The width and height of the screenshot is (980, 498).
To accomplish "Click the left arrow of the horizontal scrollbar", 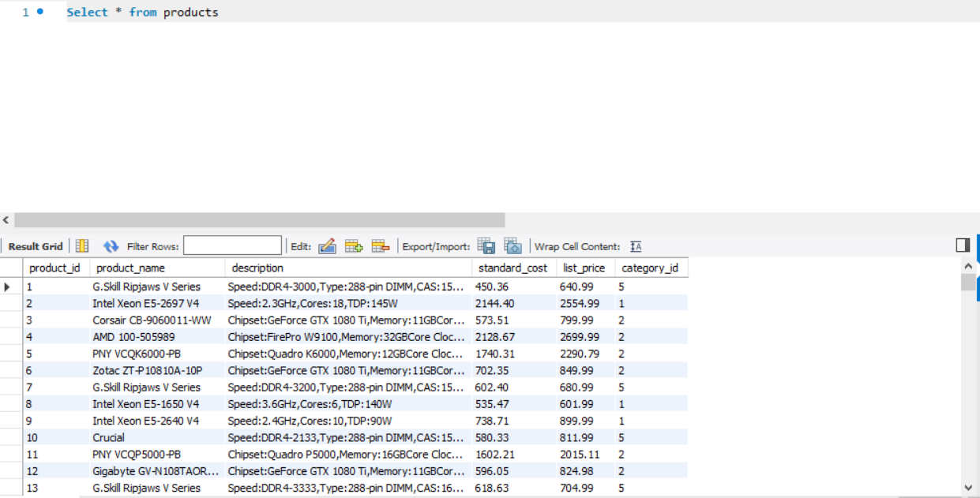I will click(6, 220).
